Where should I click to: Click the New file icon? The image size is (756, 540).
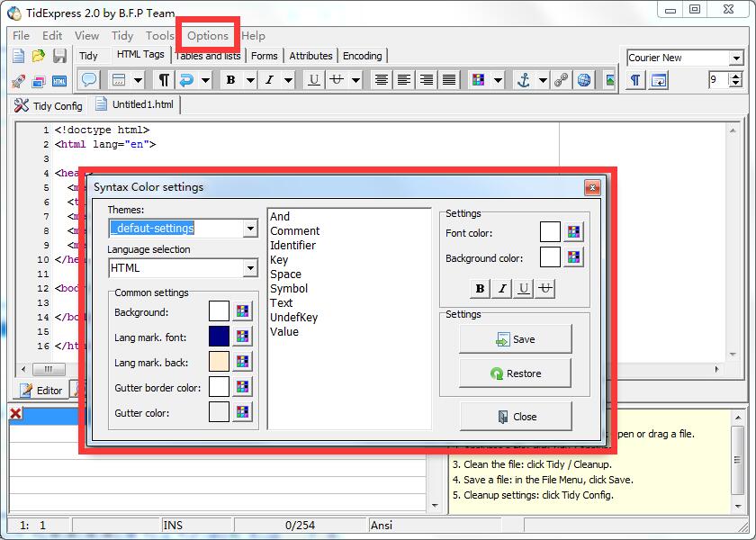point(18,56)
